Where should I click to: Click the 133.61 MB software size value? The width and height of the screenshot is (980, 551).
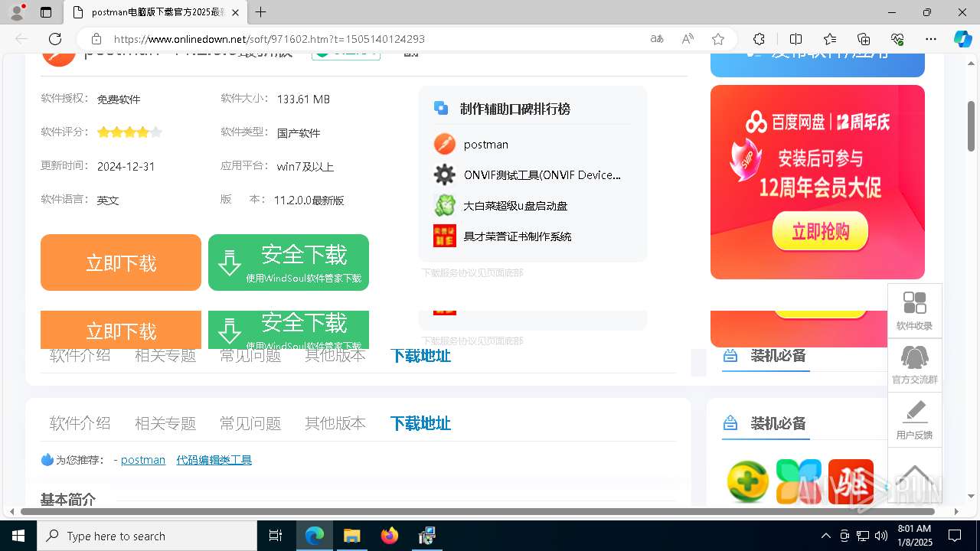click(x=303, y=99)
